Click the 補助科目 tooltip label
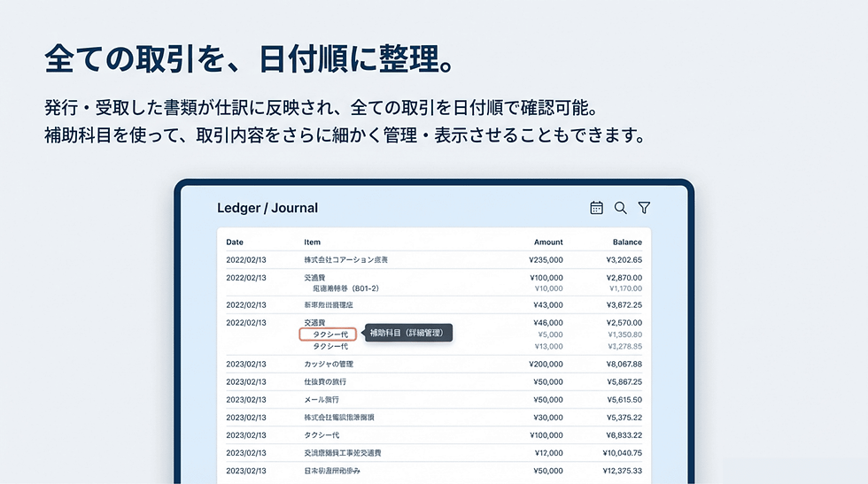Image resolution: width=868 pixels, height=484 pixels. pyautogui.click(x=408, y=333)
